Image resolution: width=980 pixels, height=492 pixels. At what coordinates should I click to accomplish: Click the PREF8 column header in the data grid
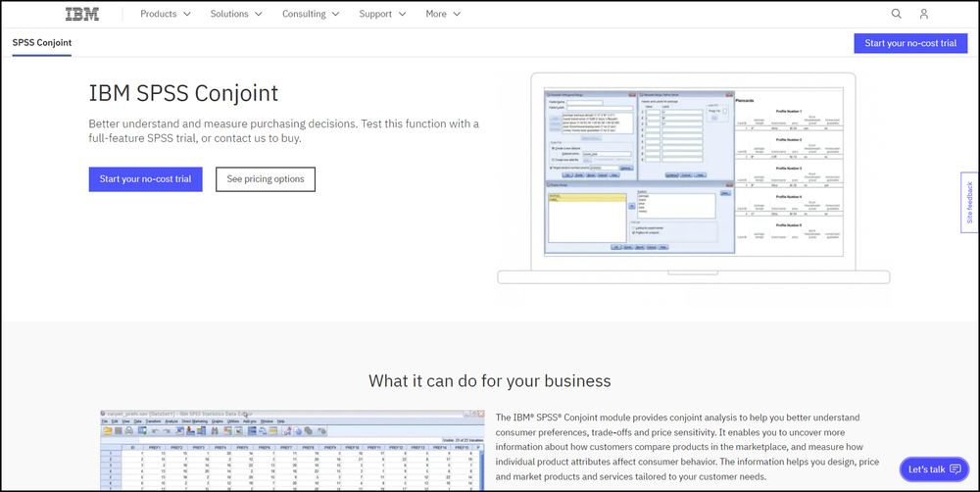point(308,448)
